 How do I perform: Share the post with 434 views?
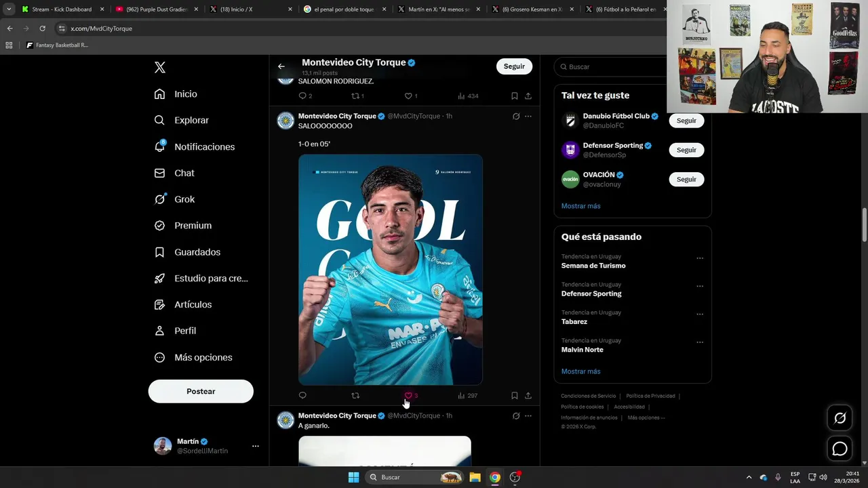click(528, 96)
